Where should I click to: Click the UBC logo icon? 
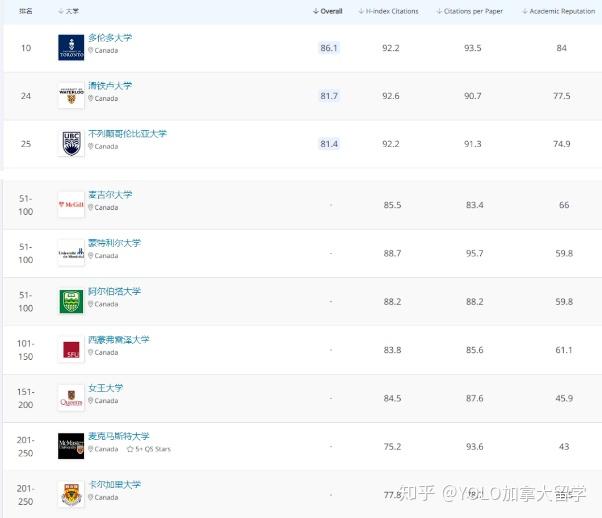[71, 144]
